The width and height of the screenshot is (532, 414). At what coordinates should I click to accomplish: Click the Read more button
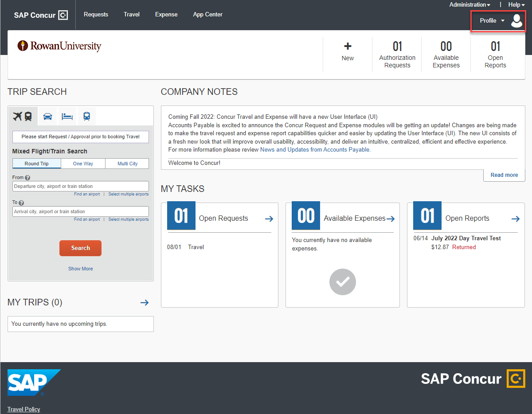[x=504, y=175]
